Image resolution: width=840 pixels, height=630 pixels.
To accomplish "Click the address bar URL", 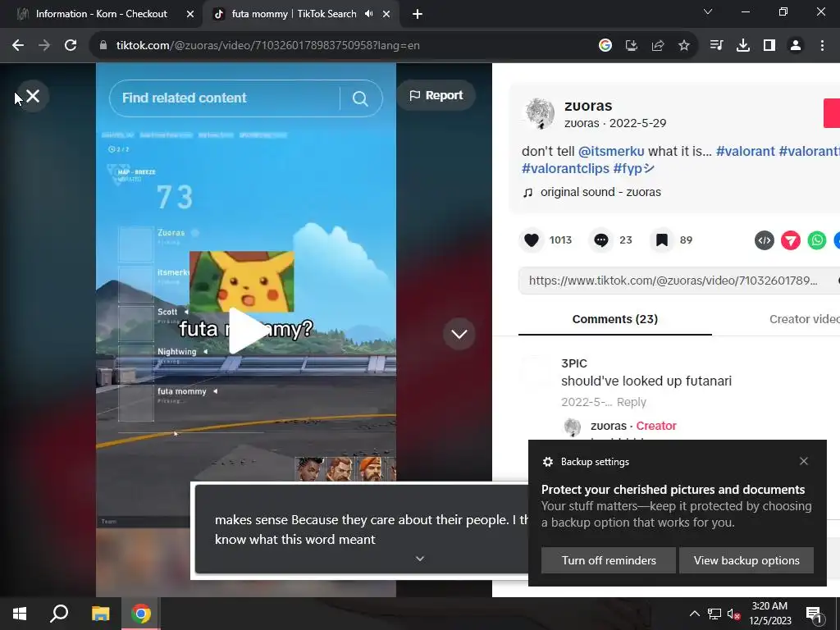I will 268,46.
